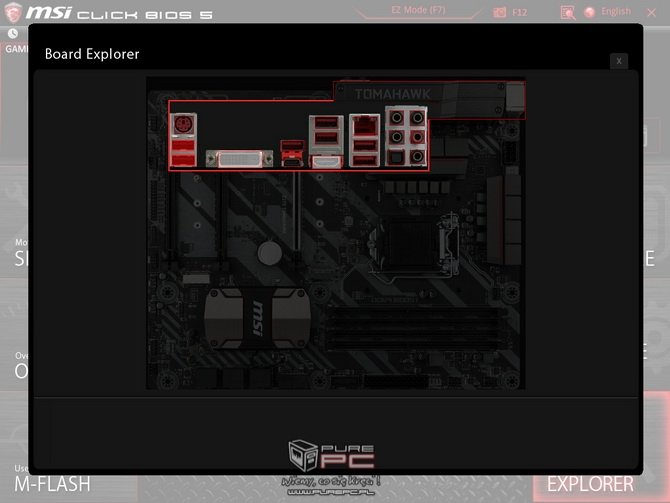
Task: Switch to EZ Mode (F7)
Action: click(418, 10)
